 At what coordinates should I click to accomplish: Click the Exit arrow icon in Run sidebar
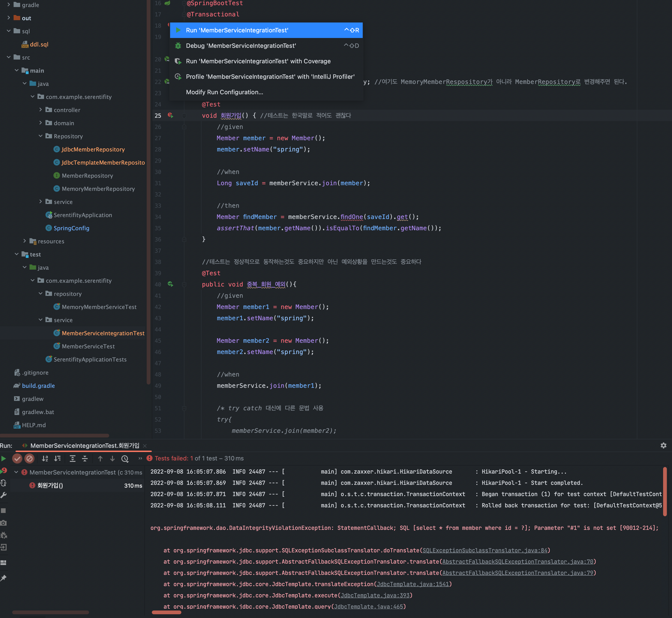pyautogui.click(x=4, y=547)
